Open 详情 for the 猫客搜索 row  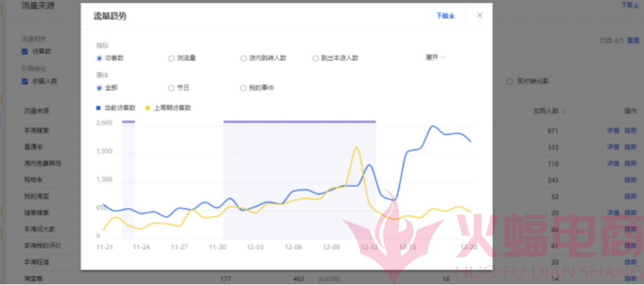click(613, 213)
